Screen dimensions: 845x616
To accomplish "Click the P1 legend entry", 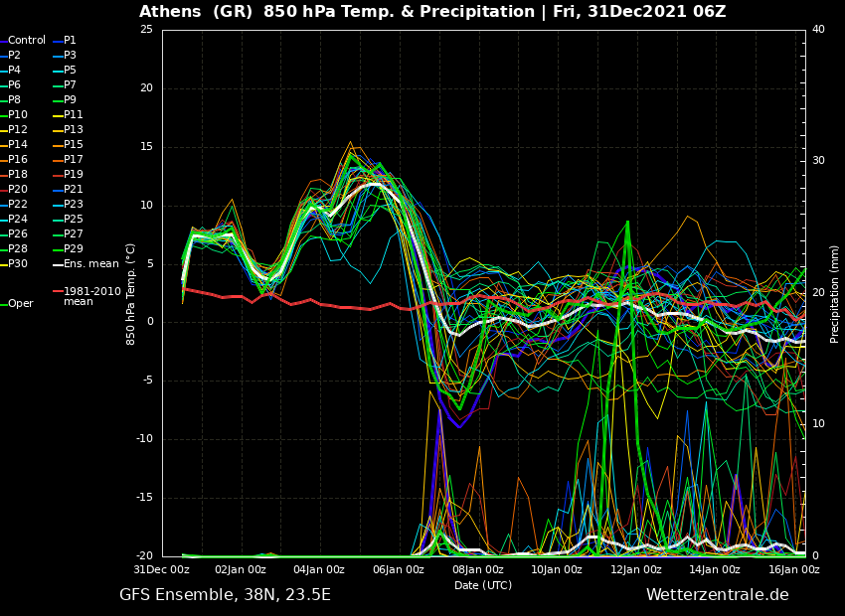I will click(x=70, y=41).
